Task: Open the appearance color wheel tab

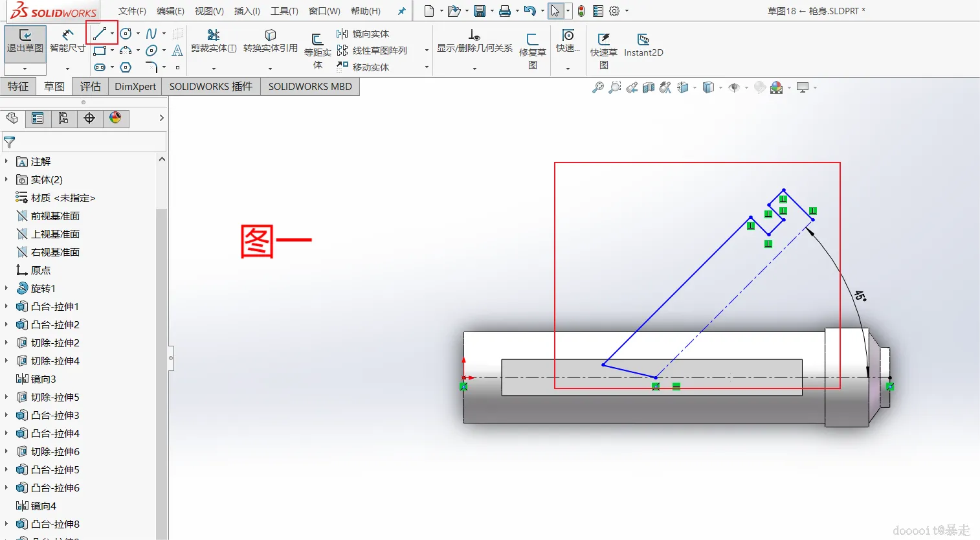Action: point(115,118)
